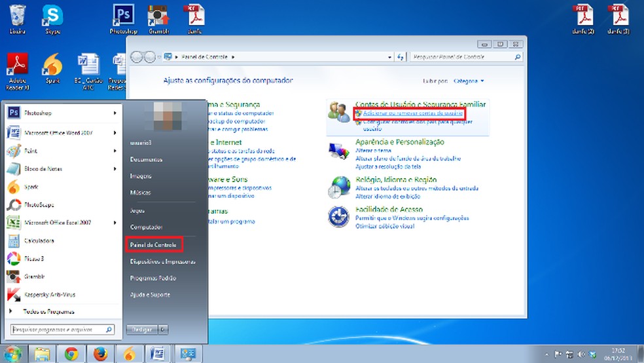Image resolution: width=644 pixels, height=363 pixels.
Task: Click the Control Panel back button
Action: [x=136, y=57]
